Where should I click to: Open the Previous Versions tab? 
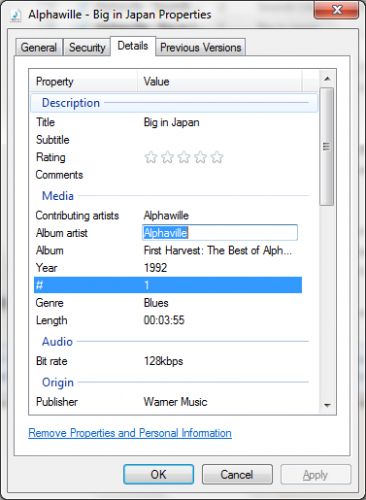pos(201,47)
